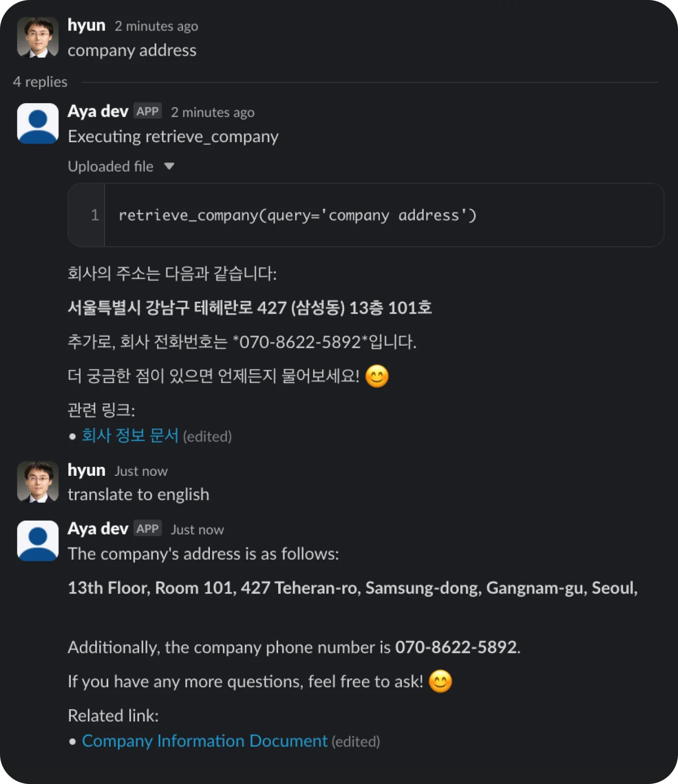Image resolution: width=678 pixels, height=784 pixels.
Task: Click the smiley emoji after "feel free to ask!"
Action: 440,681
